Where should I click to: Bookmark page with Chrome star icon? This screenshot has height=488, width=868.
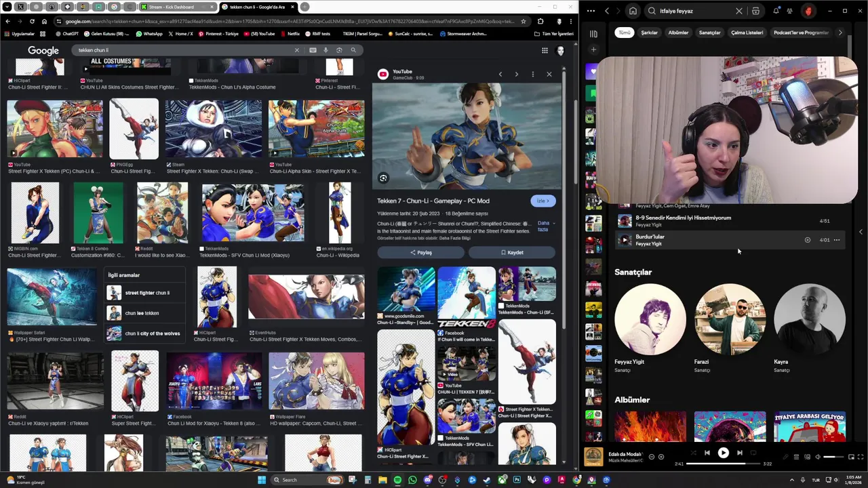[x=523, y=21]
